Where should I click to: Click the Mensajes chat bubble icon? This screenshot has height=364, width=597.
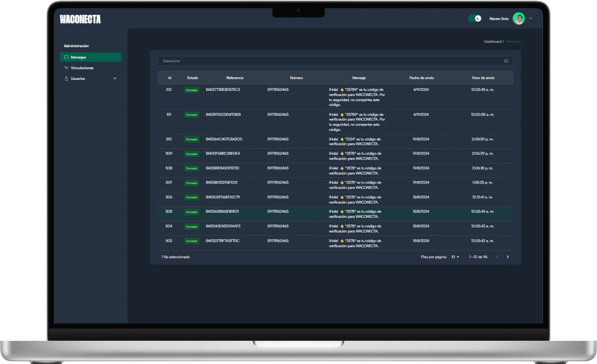[x=66, y=57]
